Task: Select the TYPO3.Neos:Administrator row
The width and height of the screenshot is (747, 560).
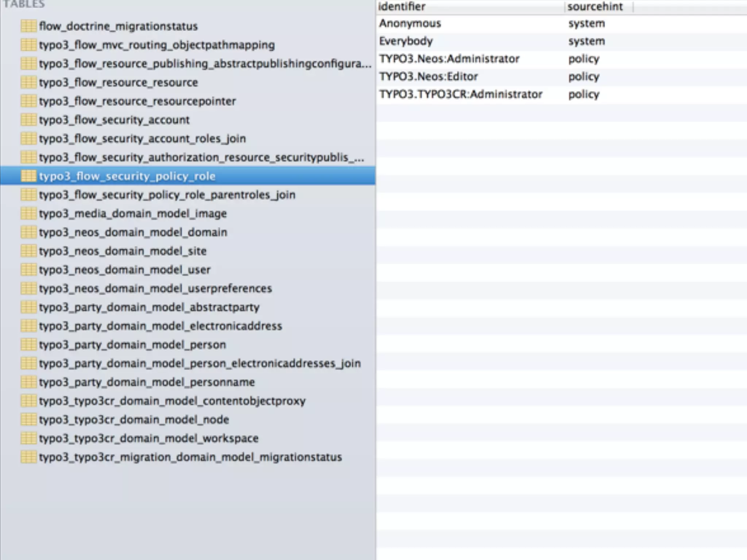Action: click(449, 59)
